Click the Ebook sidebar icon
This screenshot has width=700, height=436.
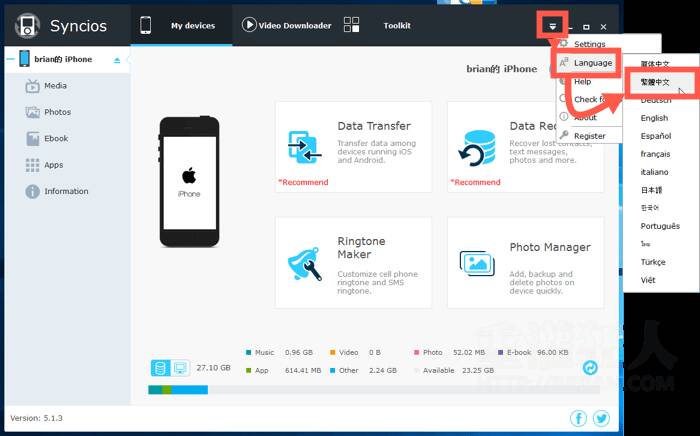[x=32, y=138]
